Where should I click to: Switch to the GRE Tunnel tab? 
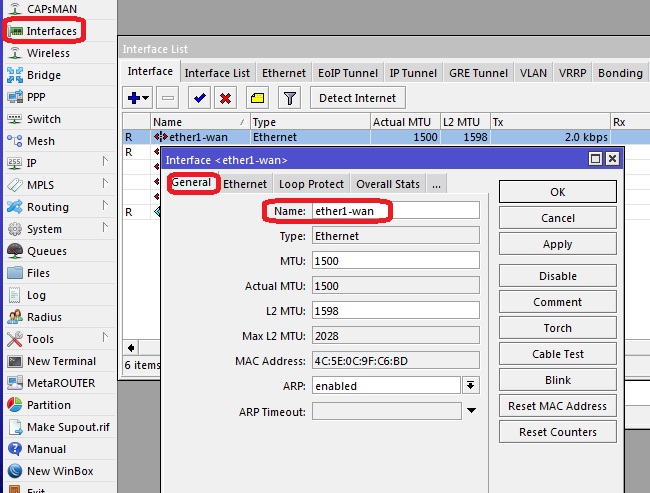[x=478, y=73]
